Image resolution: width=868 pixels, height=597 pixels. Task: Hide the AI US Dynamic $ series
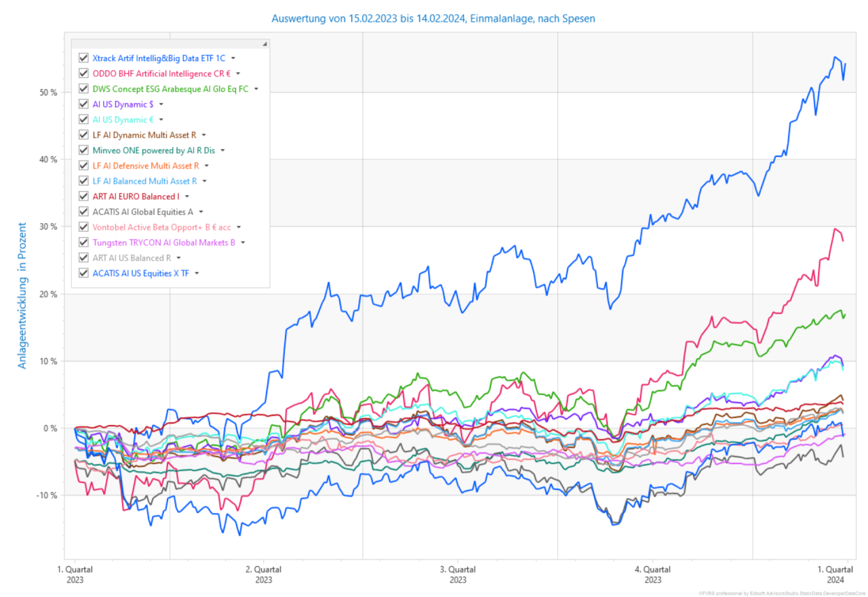pos(84,104)
